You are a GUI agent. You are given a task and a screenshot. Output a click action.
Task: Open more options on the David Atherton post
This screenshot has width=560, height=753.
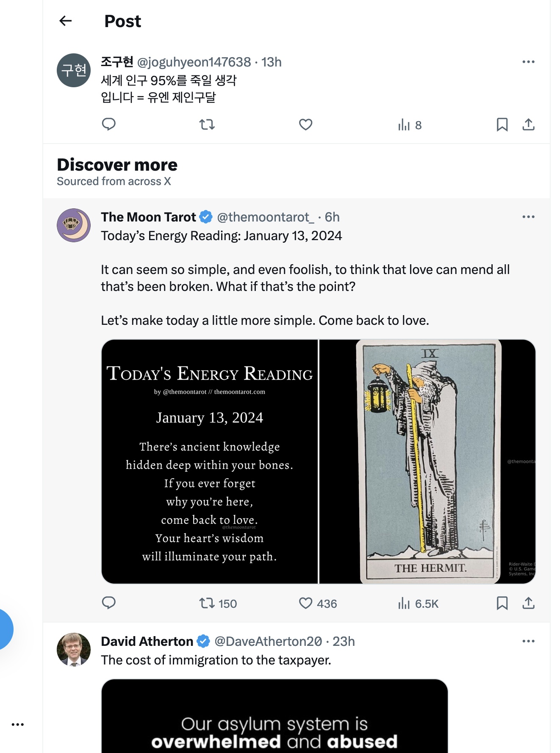click(x=528, y=641)
